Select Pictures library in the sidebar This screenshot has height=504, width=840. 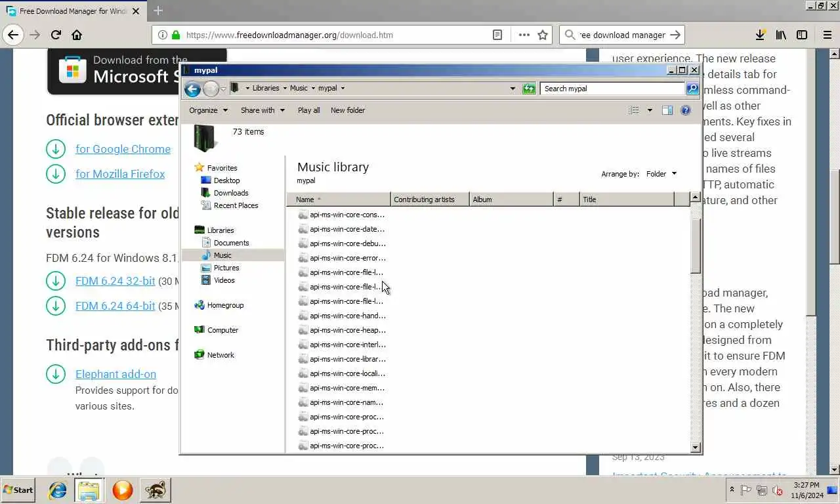click(226, 268)
